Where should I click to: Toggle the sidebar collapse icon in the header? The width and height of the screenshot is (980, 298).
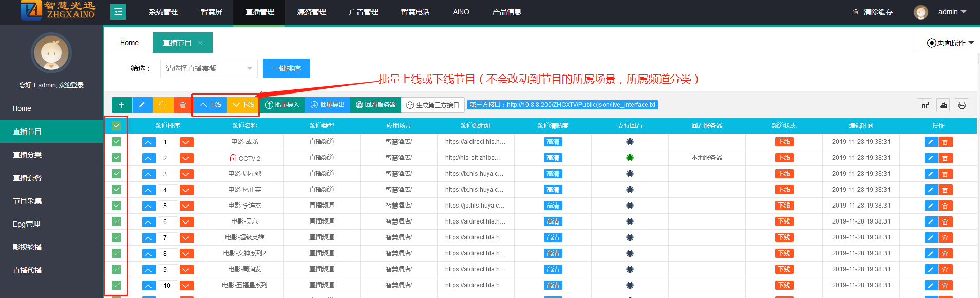[118, 11]
